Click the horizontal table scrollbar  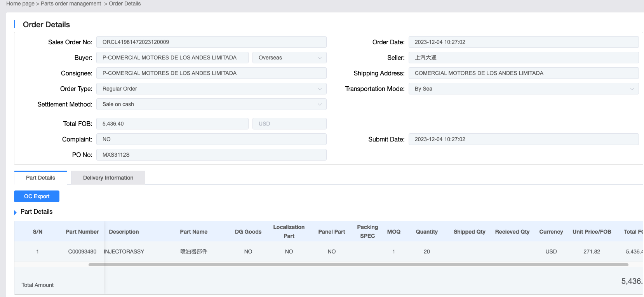click(x=358, y=265)
